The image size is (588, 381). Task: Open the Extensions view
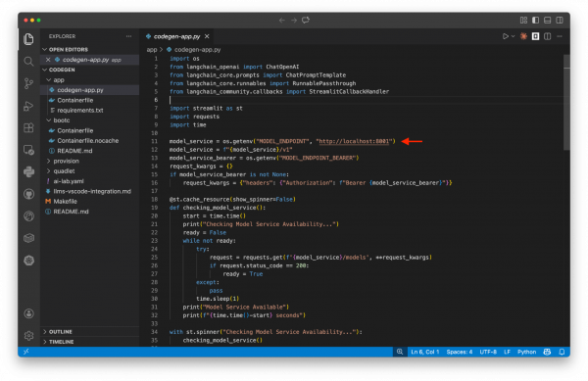(x=28, y=128)
